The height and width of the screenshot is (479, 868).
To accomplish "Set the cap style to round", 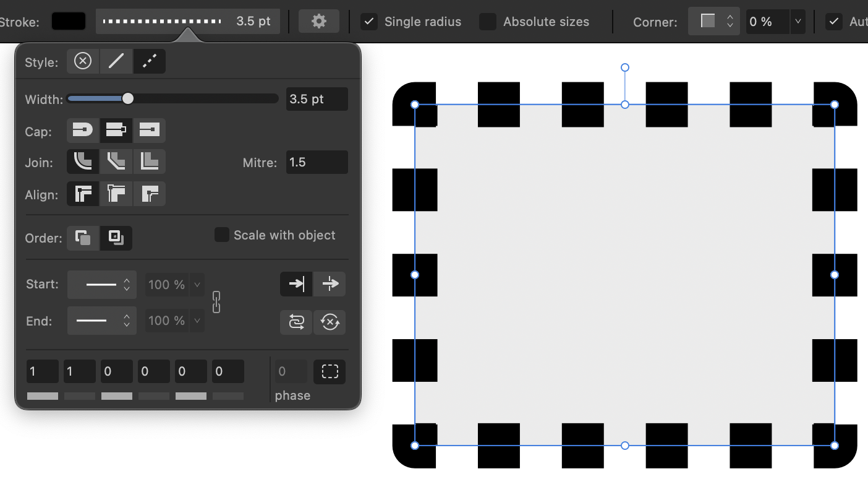I will coord(83,130).
